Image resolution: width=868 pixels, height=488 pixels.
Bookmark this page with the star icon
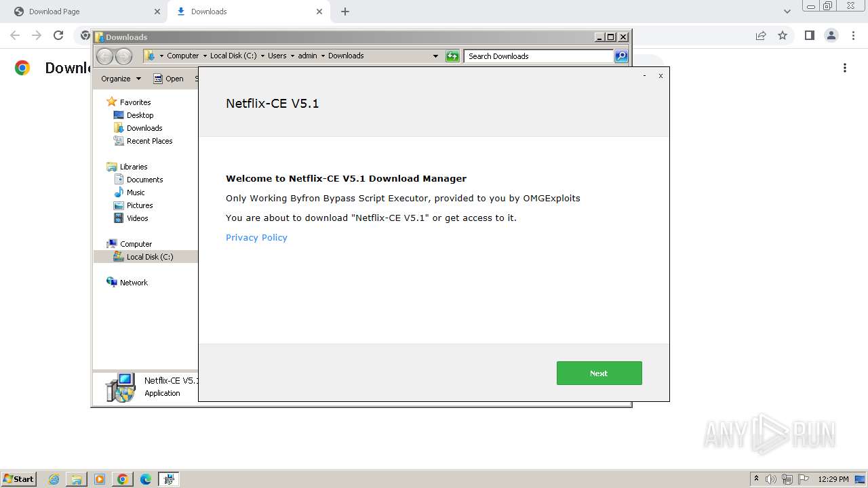coord(783,35)
